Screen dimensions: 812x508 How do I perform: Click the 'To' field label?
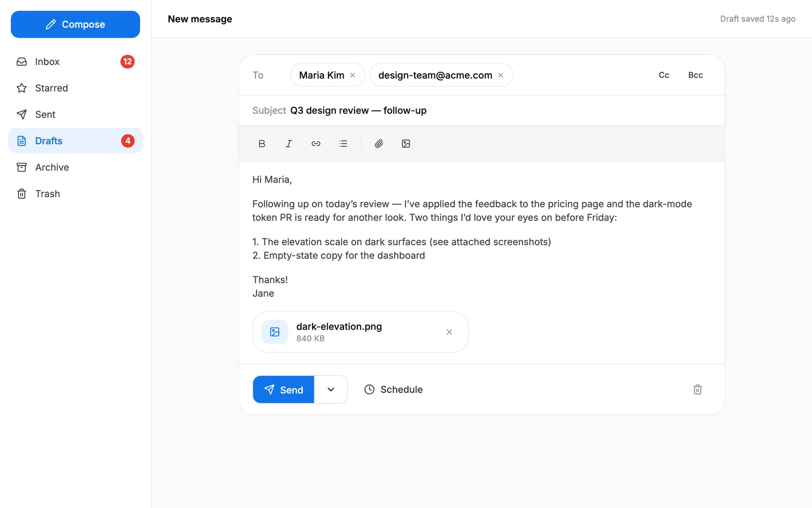coord(258,75)
